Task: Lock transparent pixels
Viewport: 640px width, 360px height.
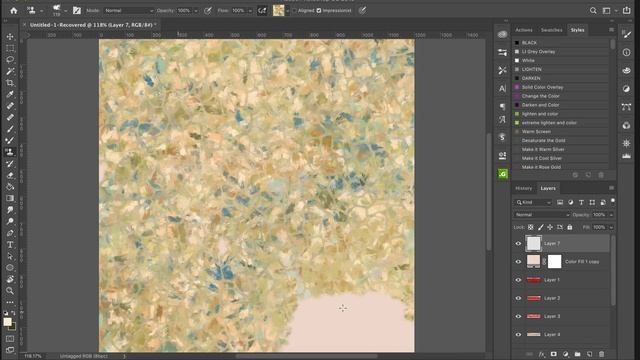Action: (x=531, y=227)
